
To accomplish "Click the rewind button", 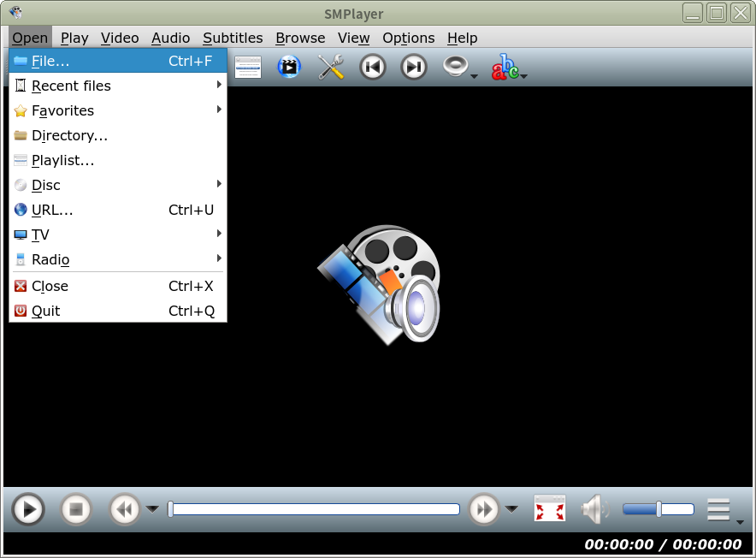I will 125,510.
